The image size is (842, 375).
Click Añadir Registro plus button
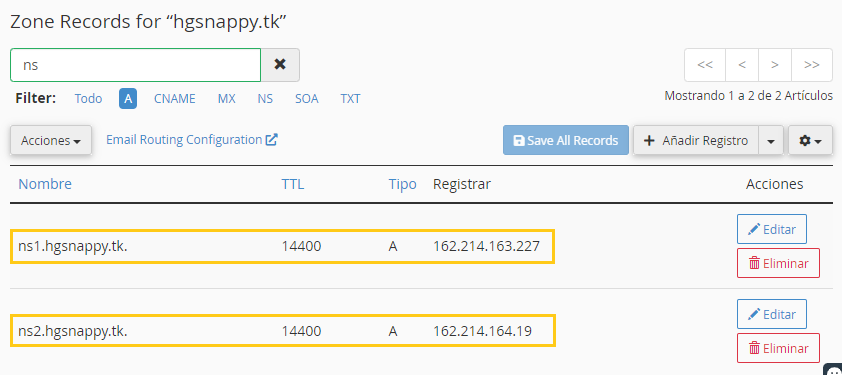pyautogui.click(x=696, y=140)
